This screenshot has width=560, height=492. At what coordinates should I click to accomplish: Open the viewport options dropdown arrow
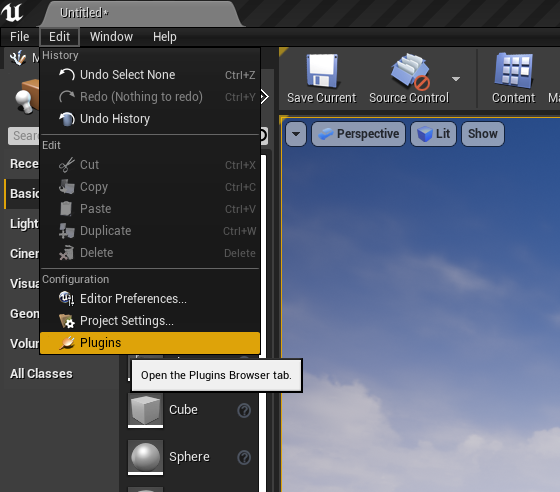(296, 134)
